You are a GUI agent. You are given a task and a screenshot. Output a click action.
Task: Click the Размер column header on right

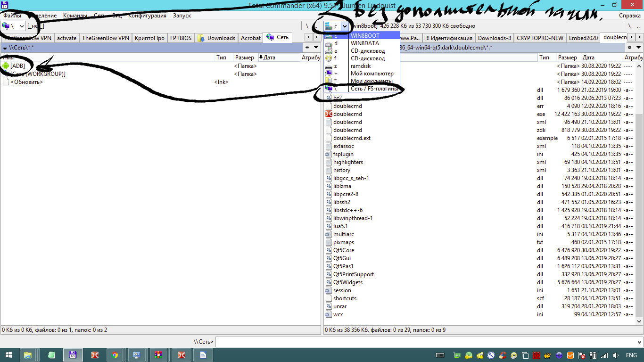567,58
